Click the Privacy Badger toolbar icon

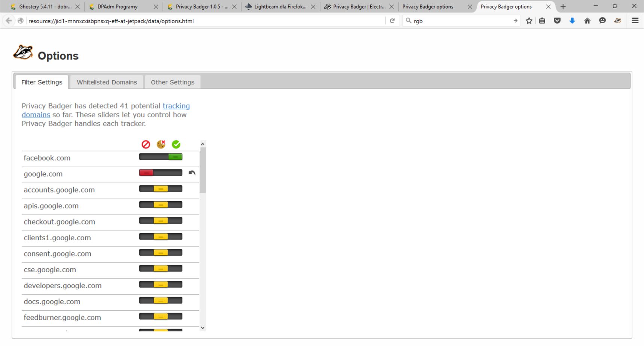click(x=617, y=21)
